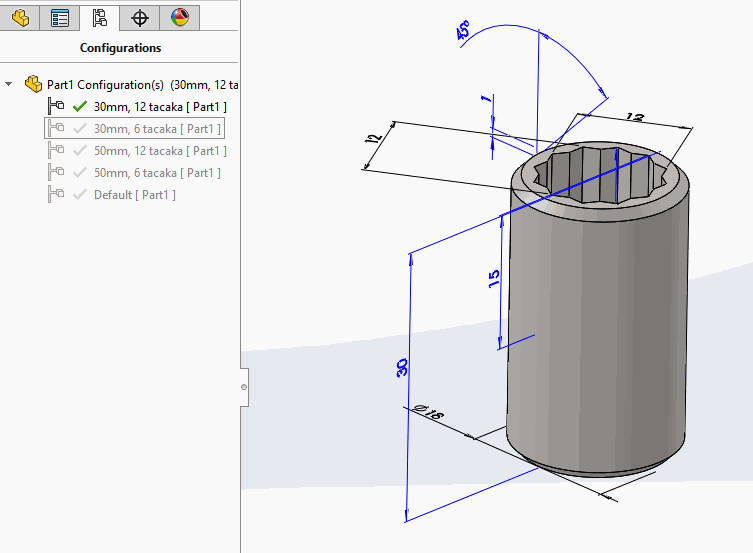Select the 45° angle dimension
Image resolution: width=753 pixels, height=553 pixels.
point(465,32)
